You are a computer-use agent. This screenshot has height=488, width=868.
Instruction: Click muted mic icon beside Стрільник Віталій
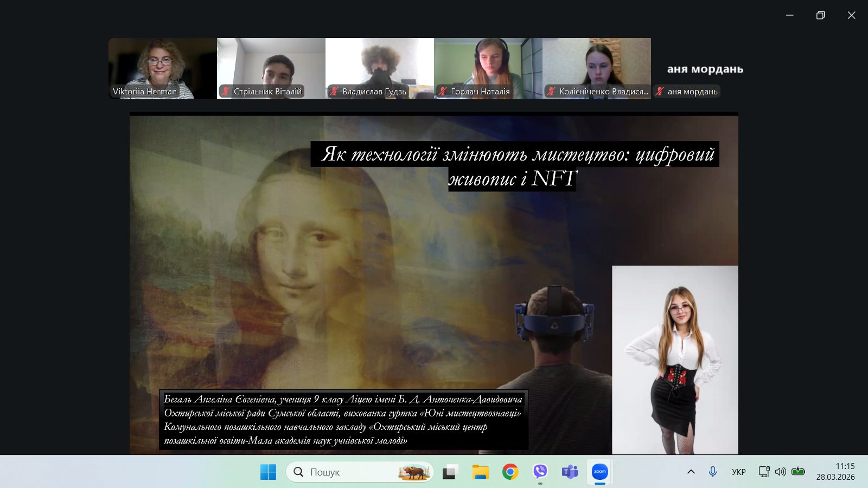tap(226, 91)
